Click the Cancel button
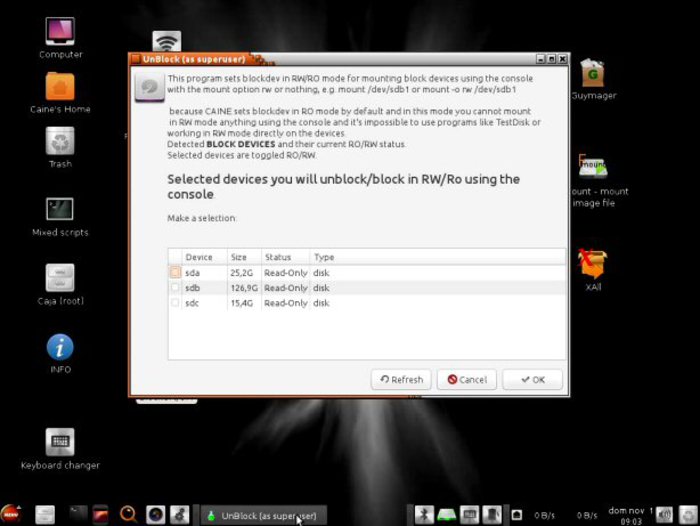This screenshot has height=526, width=700. pyautogui.click(x=467, y=380)
